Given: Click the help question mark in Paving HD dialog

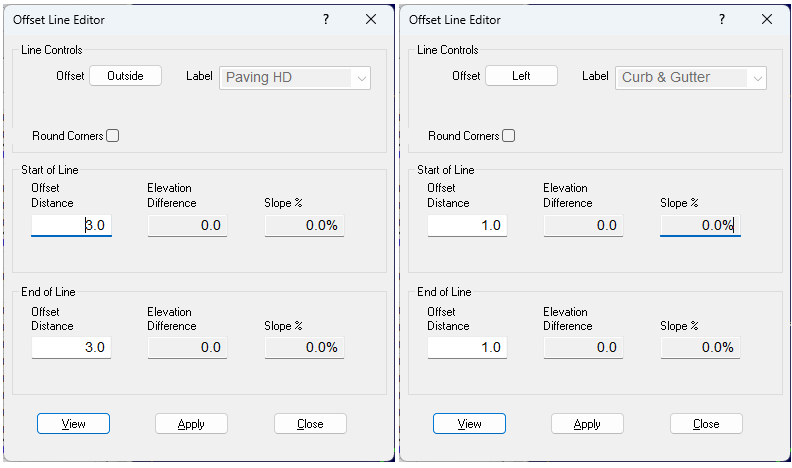Looking at the screenshot, I should click(x=326, y=19).
